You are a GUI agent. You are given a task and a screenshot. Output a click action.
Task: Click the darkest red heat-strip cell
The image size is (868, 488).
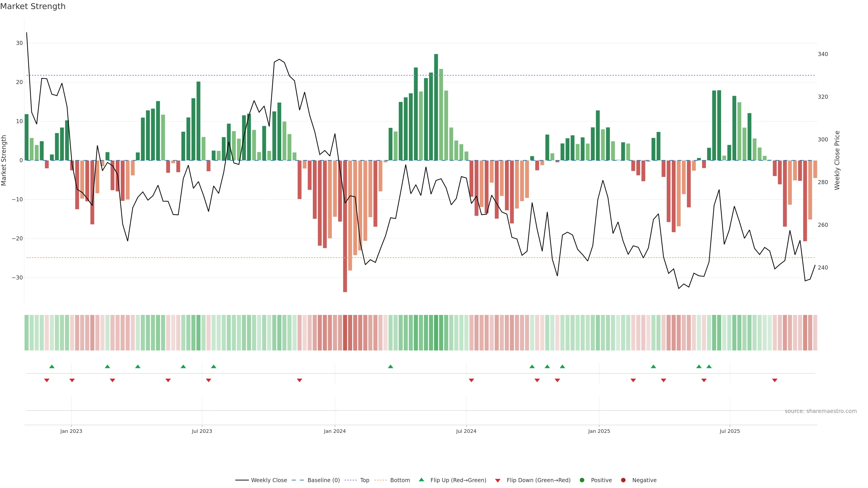point(345,333)
